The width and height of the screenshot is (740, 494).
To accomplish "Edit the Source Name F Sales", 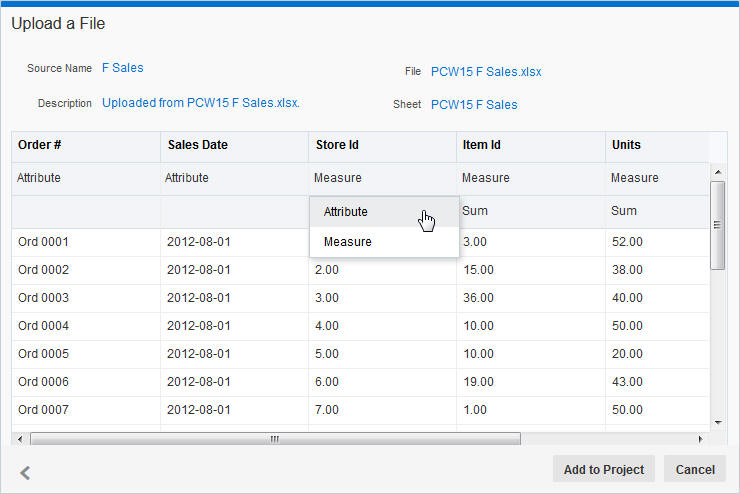I will pyautogui.click(x=123, y=68).
